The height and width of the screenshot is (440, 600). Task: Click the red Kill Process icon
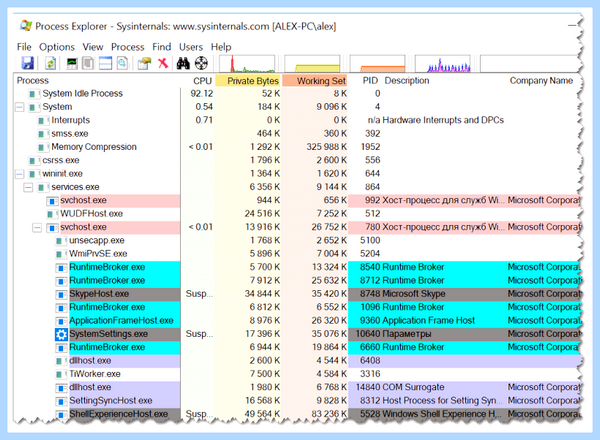point(163,63)
